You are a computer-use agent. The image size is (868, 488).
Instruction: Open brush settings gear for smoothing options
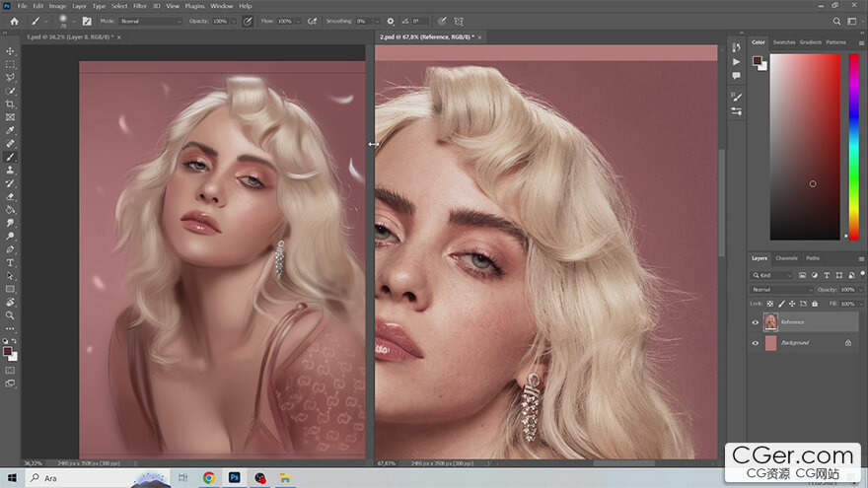click(391, 21)
